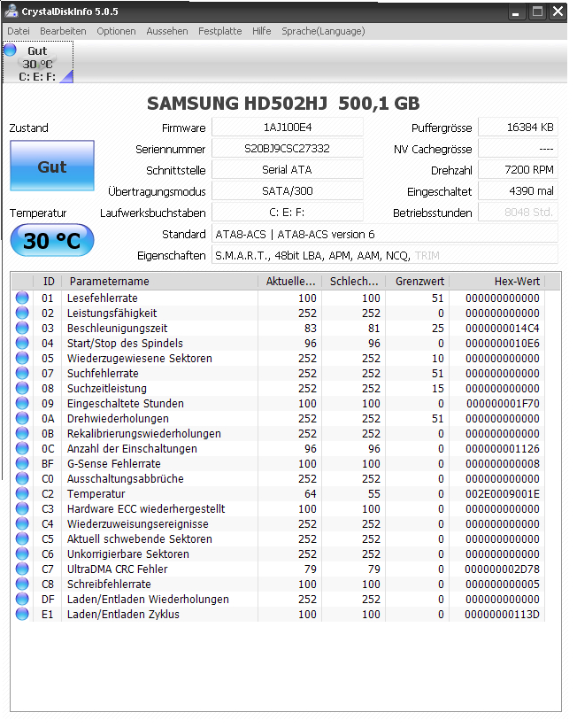577x728 pixels.
Task: Open the Aussehen menu
Action: [x=167, y=31]
